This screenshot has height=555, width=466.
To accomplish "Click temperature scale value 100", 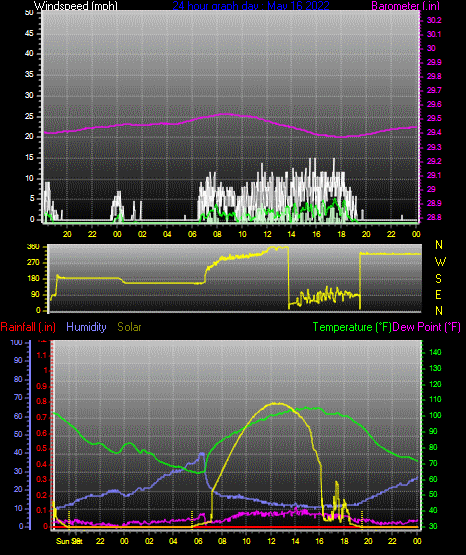I will pos(435,415).
